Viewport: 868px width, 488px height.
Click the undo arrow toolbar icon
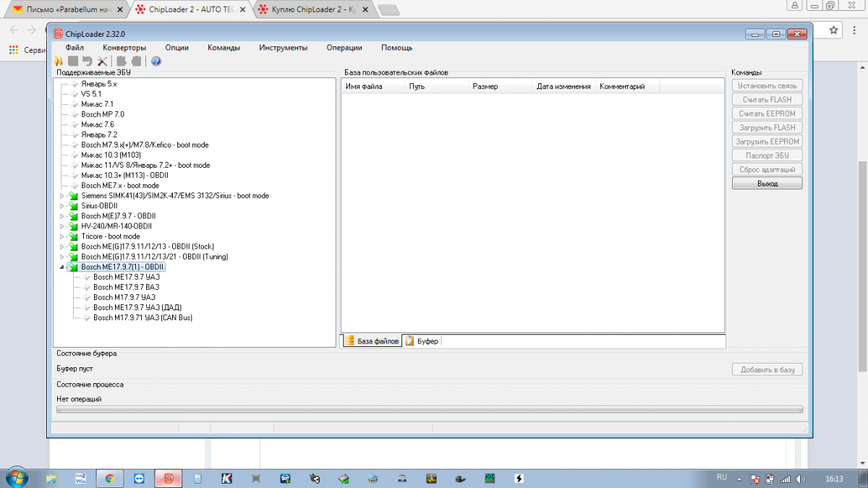(88, 61)
